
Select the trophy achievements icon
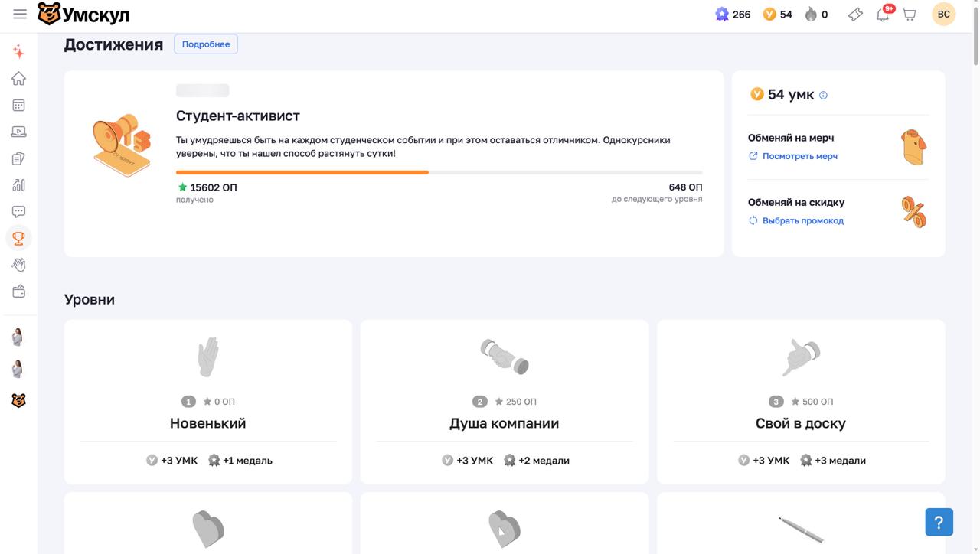click(18, 238)
